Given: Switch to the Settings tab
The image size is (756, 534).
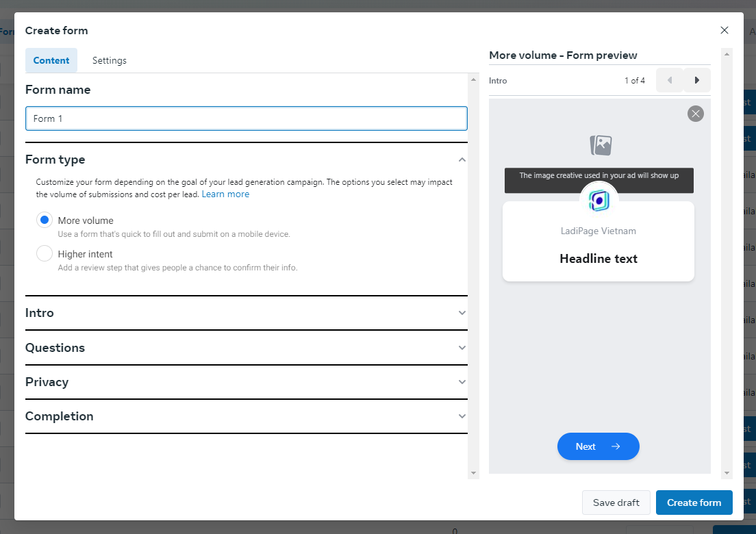Looking at the screenshot, I should click(110, 60).
